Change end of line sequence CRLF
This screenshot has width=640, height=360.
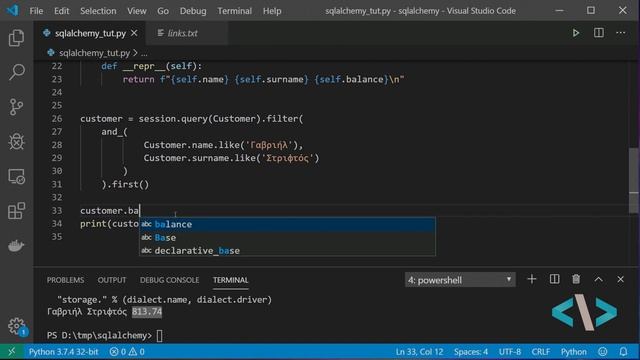pos(541,351)
